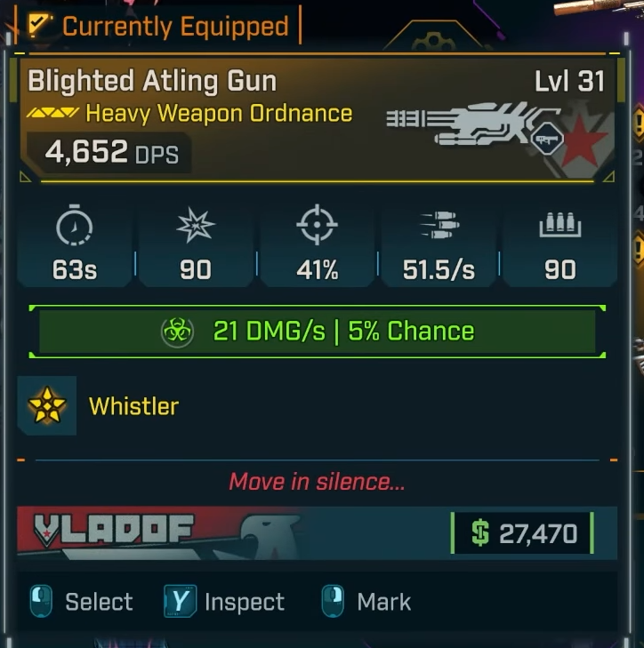The height and width of the screenshot is (648, 644).
Task: Click the magazine size ammo icon
Action: (560, 225)
